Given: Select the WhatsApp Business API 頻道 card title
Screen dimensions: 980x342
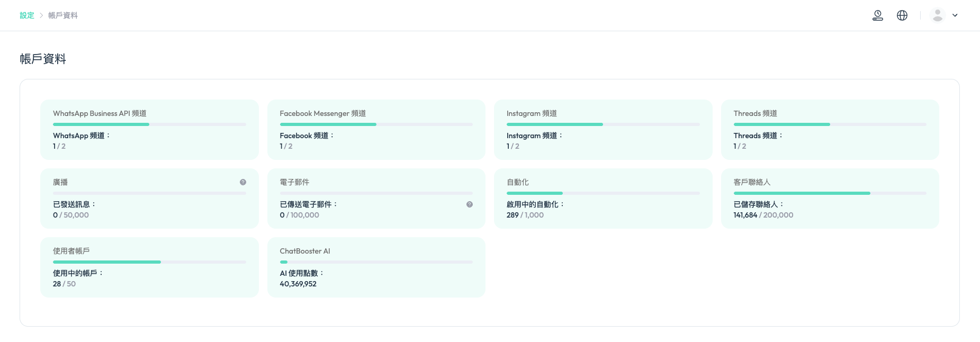Looking at the screenshot, I should tap(100, 113).
